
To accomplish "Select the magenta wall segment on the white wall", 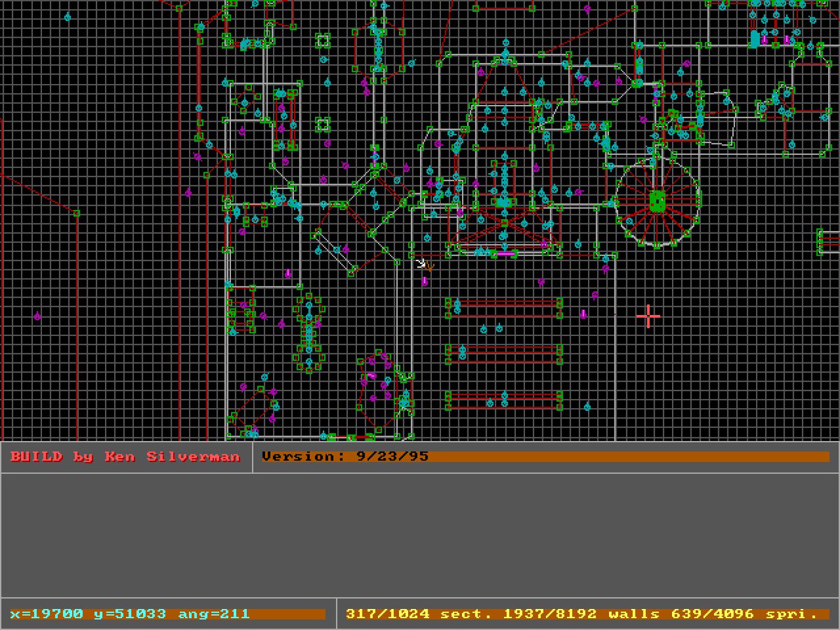I will [506, 253].
